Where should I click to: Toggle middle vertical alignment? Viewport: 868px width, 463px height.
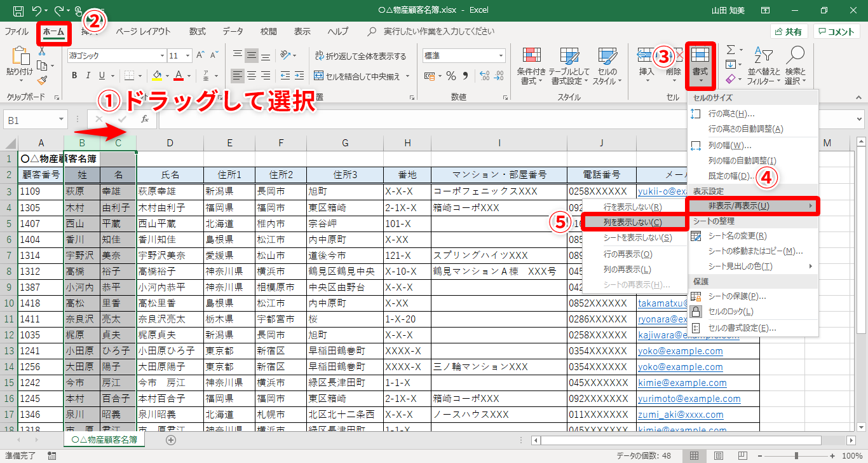coord(252,55)
